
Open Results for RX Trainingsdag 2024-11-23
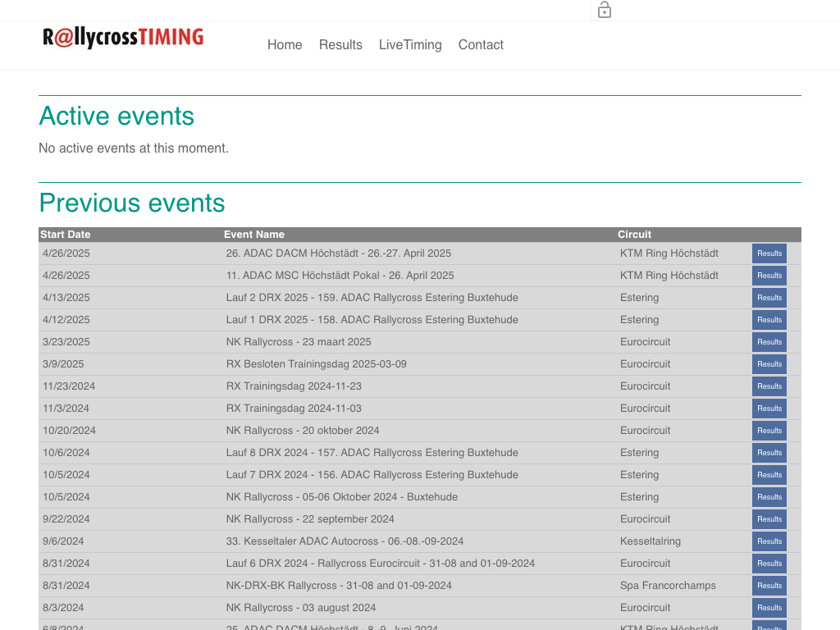coord(769,386)
